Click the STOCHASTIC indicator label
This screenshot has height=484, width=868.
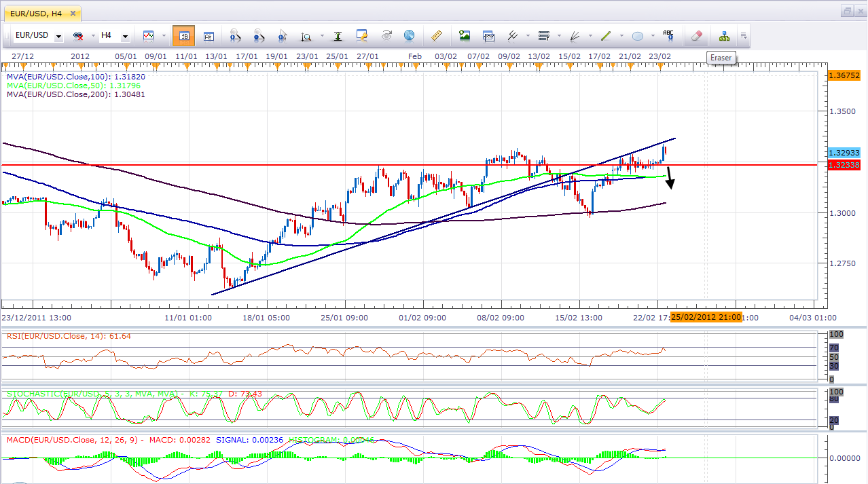tap(134, 394)
